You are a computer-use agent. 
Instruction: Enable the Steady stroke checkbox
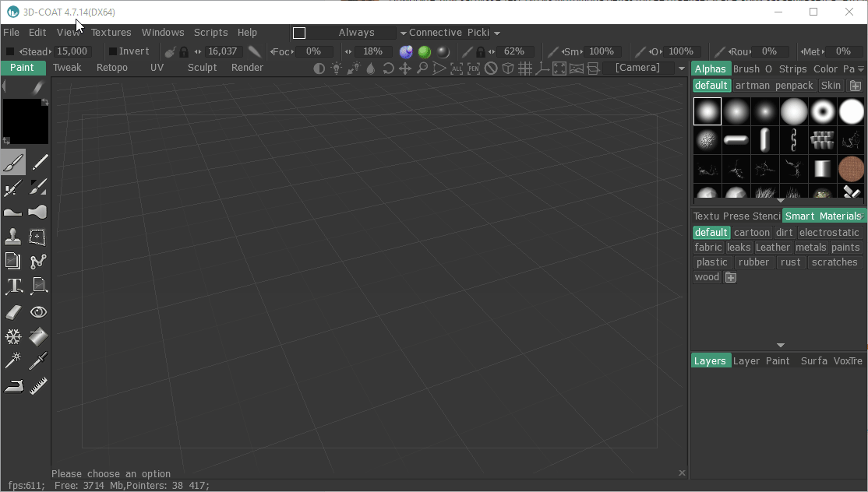[x=9, y=51]
